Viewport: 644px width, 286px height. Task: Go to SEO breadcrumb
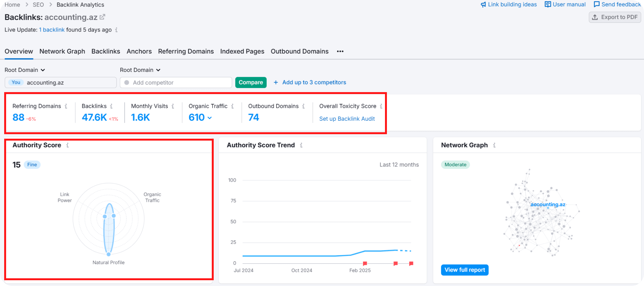click(38, 5)
